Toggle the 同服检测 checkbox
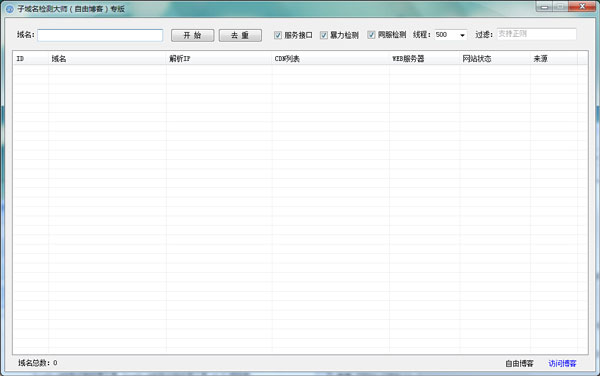 point(371,35)
